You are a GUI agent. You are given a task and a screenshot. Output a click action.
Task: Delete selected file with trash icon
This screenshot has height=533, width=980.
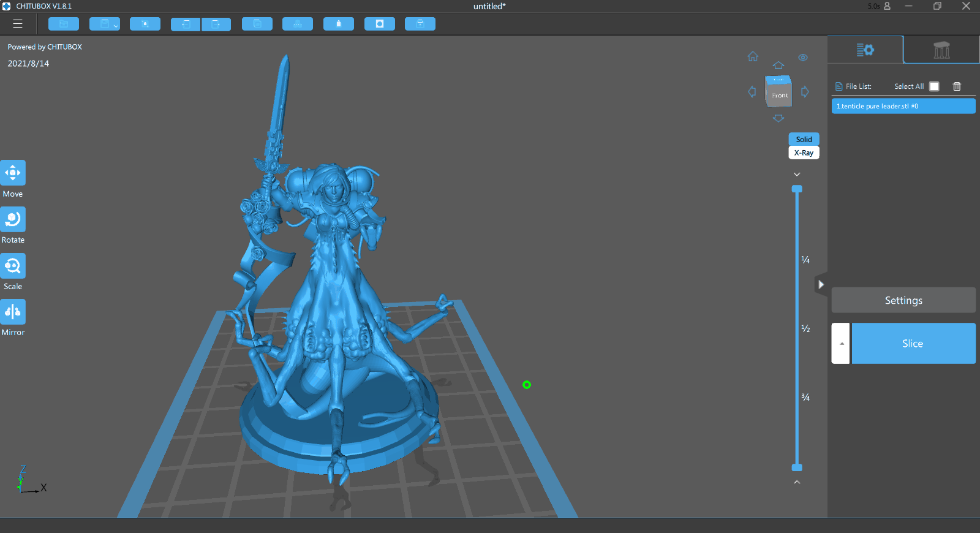click(957, 86)
